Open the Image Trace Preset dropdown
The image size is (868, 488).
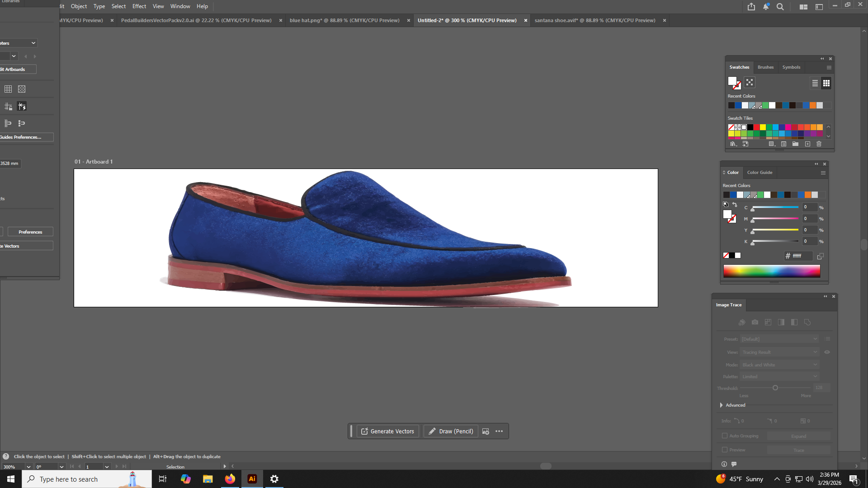779,339
